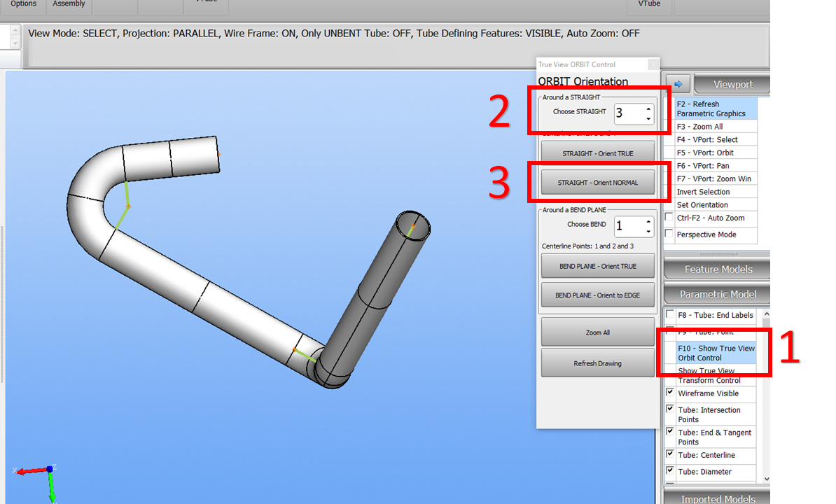The image size is (836, 504).
Task: Click the XYZ axis triad in viewport
Action: tap(49, 470)
